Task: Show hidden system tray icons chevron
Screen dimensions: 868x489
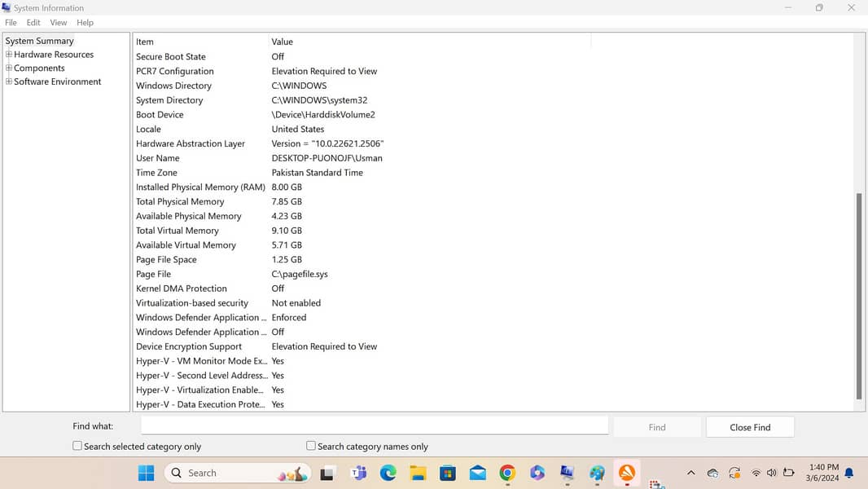Action: [x=691, y=473]
